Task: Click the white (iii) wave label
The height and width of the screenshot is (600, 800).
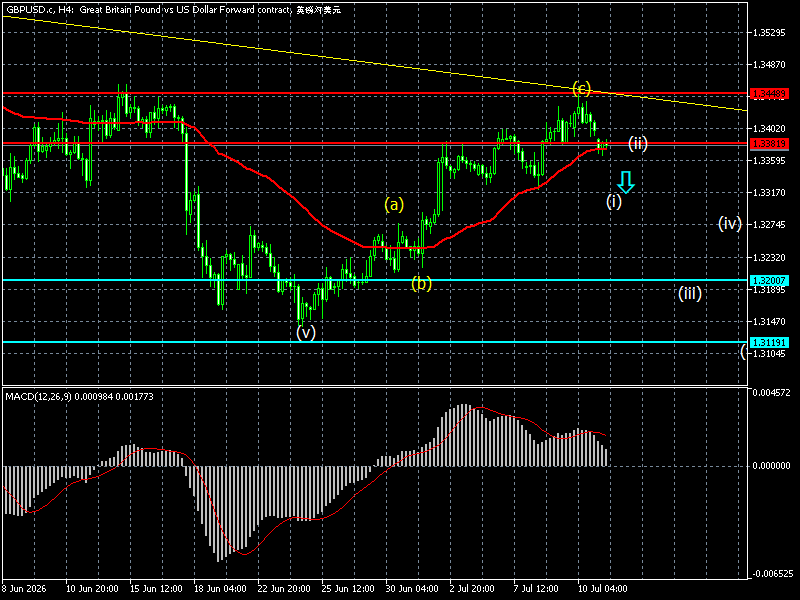Action: click(x=690, y=293)
